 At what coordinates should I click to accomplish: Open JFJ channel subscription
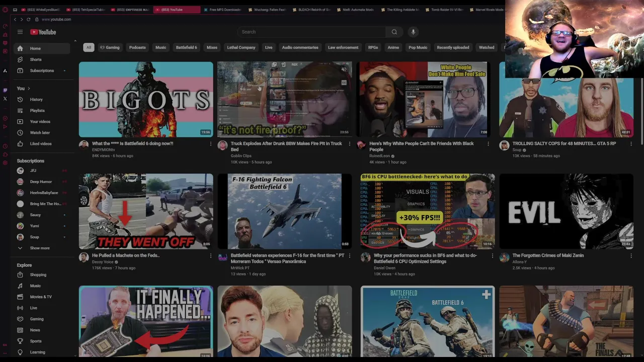[x=43, y=170]
